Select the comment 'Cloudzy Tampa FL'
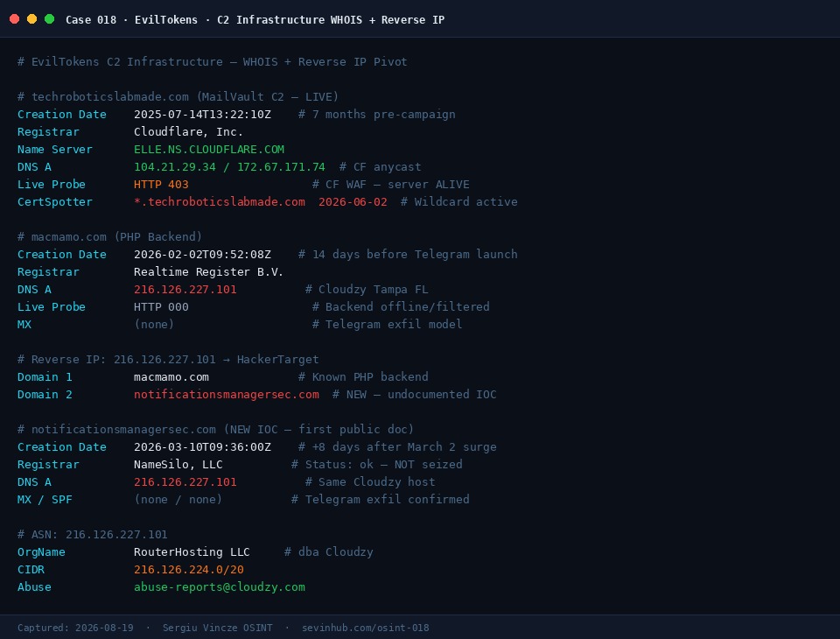The image size is (840, 639). 374,290
